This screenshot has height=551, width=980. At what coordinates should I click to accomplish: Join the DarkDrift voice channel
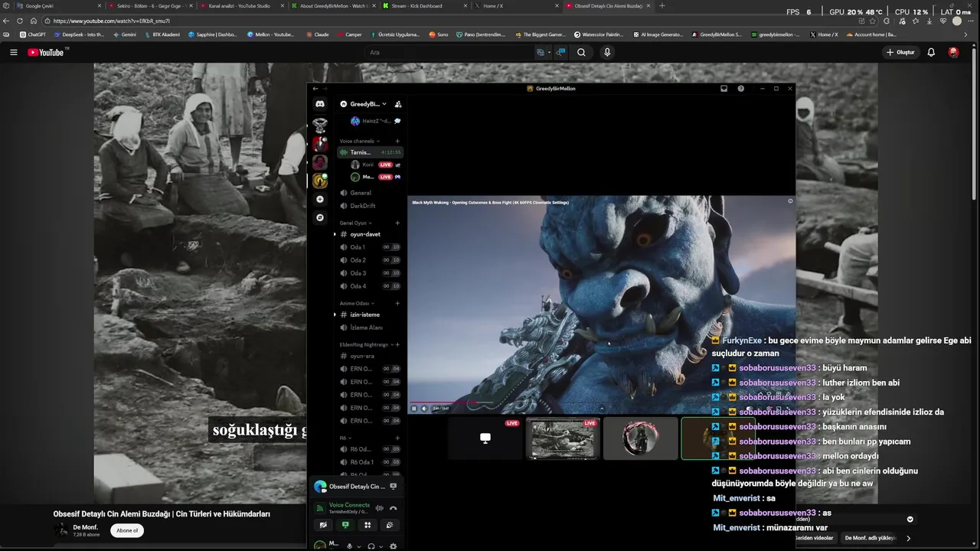click(x=371, y=206)
